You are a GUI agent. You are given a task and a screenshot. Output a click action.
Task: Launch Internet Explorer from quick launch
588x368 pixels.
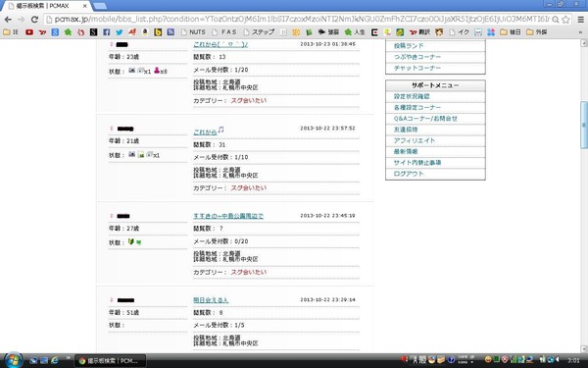click(55, 360)
